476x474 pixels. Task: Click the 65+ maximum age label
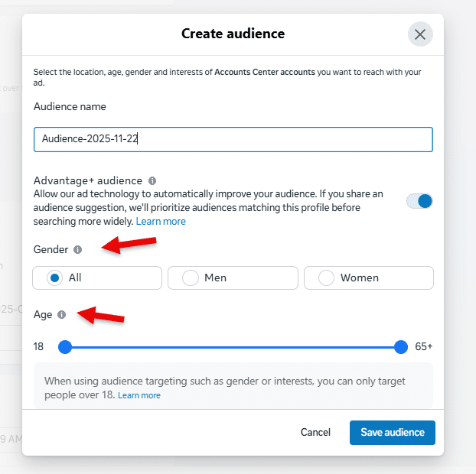click(423, 347)
